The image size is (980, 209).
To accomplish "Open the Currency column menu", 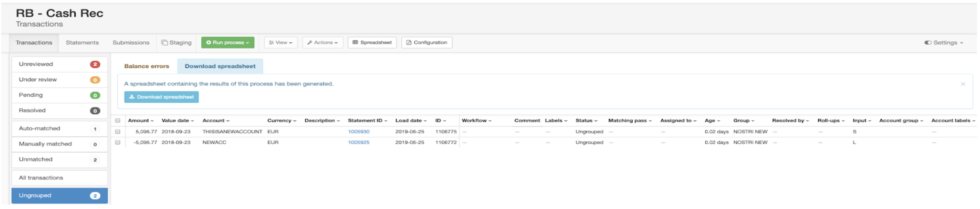I will (282, 121).
